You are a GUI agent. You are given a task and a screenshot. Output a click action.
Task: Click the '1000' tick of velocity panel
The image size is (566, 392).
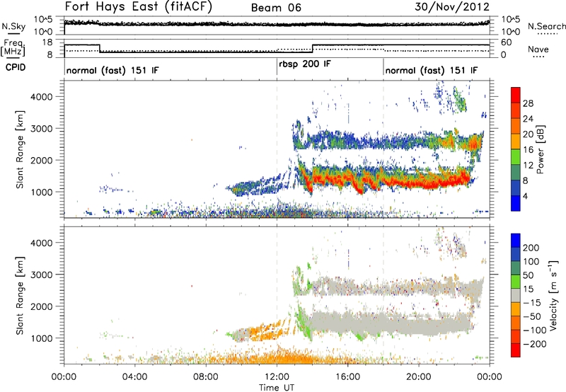coord(41,338)
